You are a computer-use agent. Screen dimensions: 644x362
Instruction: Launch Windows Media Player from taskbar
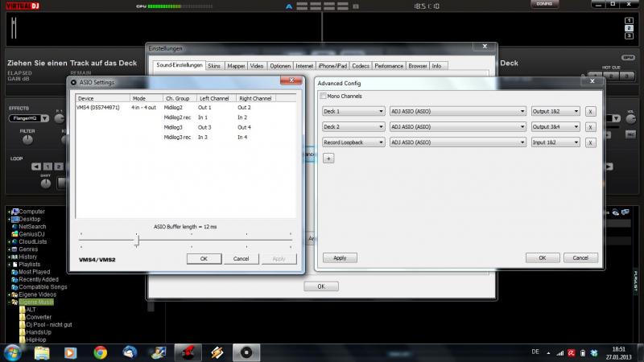(x=70, y=352)
